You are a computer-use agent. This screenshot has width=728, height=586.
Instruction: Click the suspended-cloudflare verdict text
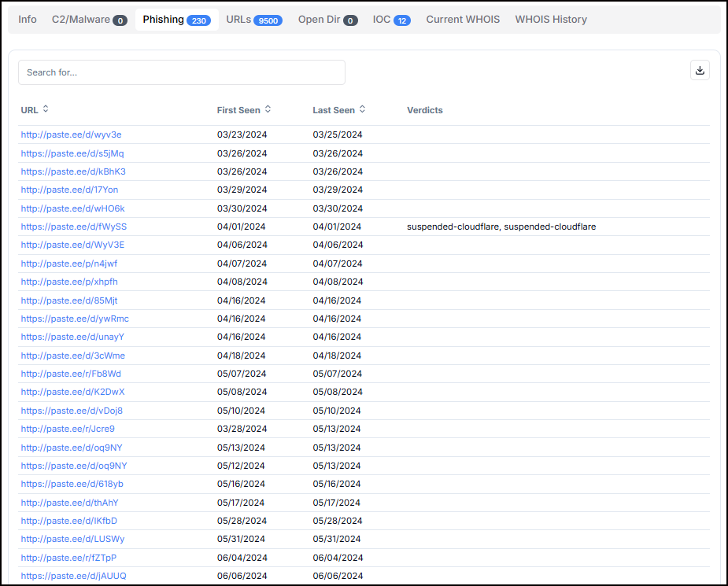[x=501, y=227]
